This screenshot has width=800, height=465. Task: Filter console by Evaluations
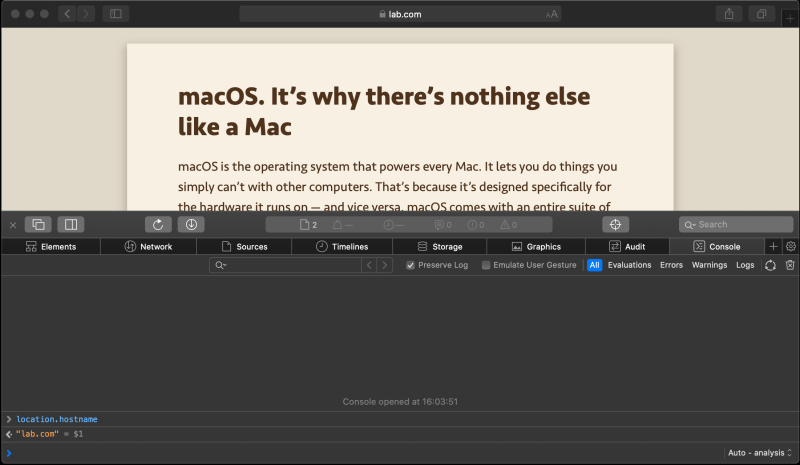(629, 265)
